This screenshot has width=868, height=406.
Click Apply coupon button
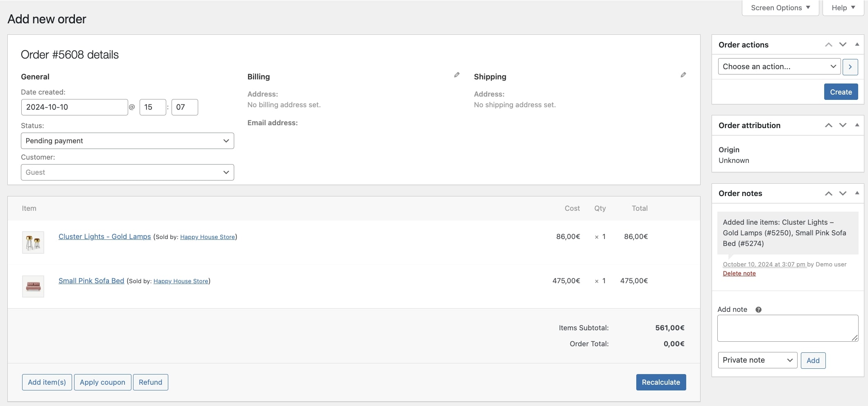[102, 382]
